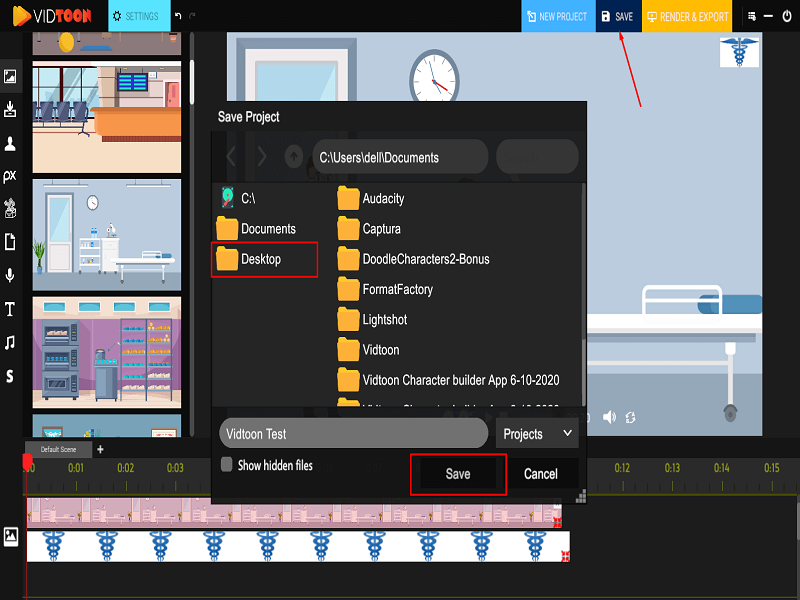800x600 pixels.
Task: Click New Project in top bar
Action: pos(558,16)
